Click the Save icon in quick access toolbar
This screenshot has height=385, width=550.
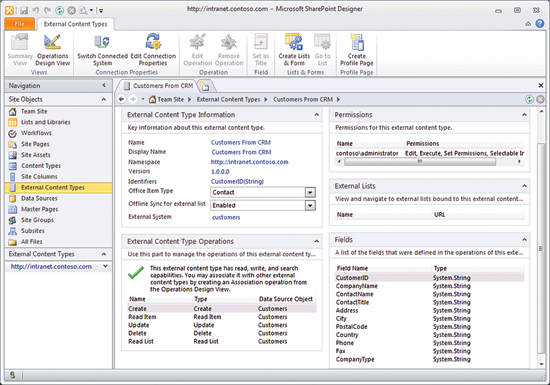(24, 11)
